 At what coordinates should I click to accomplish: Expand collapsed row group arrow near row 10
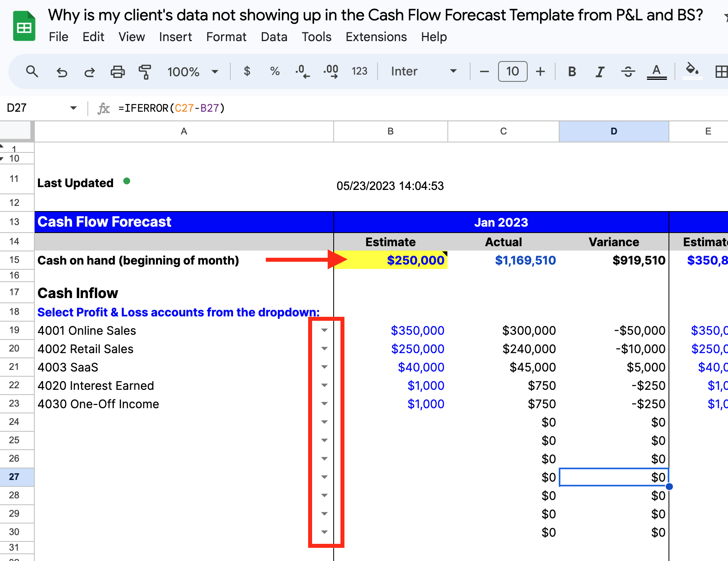2,158
